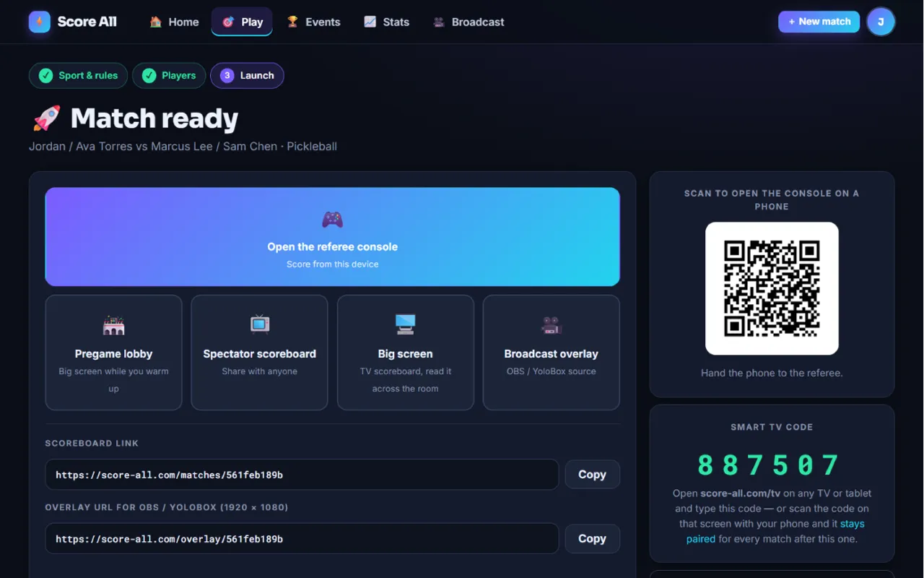Viewport: 924px width, 578px height.
Task: Open the referee console
Action: click(332, 237)
